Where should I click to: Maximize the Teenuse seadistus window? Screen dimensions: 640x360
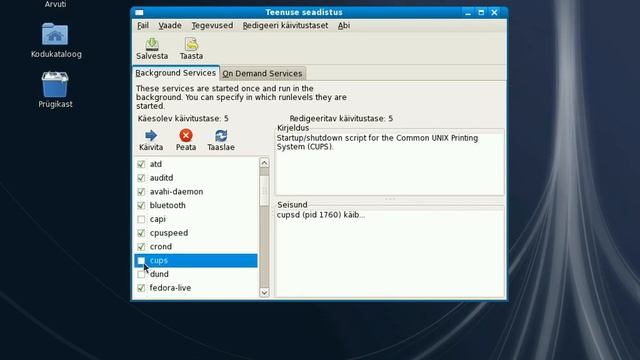[481, 13]
